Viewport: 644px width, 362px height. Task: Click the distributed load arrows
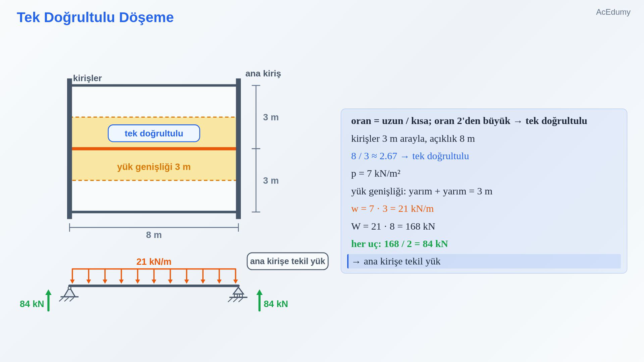(154, 276)
